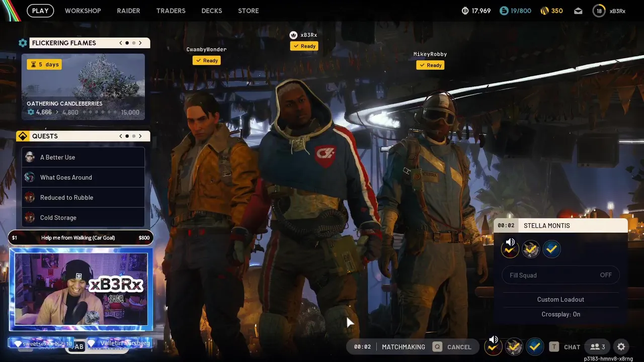Click trader portrait icon beside What Goes Around
Image resolution: width=644 pixels, height=362 pixels.
click(30, 177)
